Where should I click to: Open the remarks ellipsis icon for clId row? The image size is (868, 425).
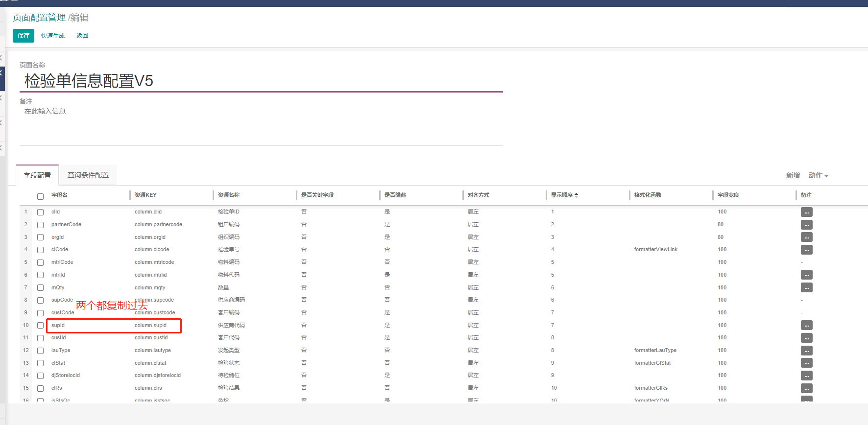pos(807,212)
